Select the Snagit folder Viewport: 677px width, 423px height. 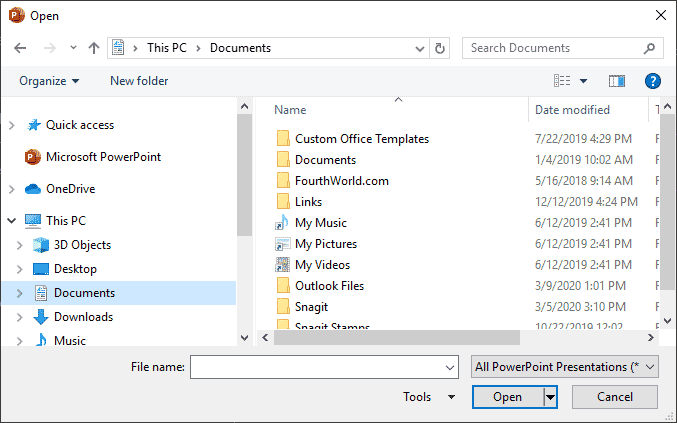[311, 307]
